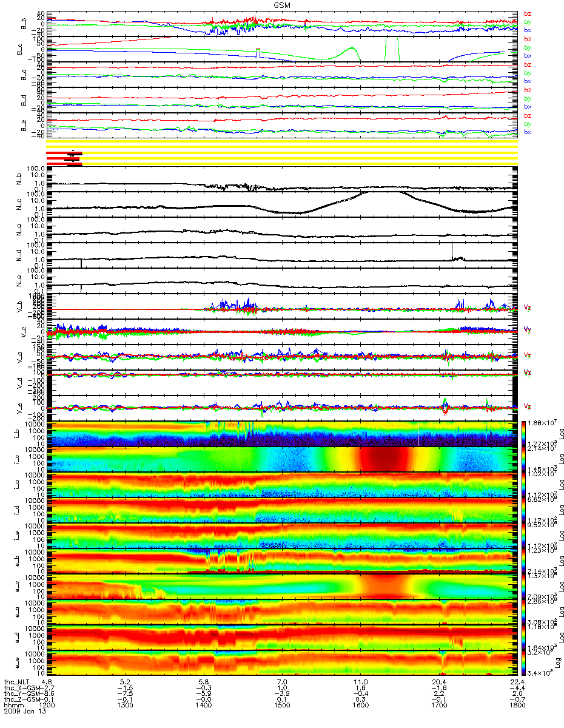Click the bz legend of B_e panel
Image resolution: width=564 pixels, height=728 pixels.
pos(528,116)
